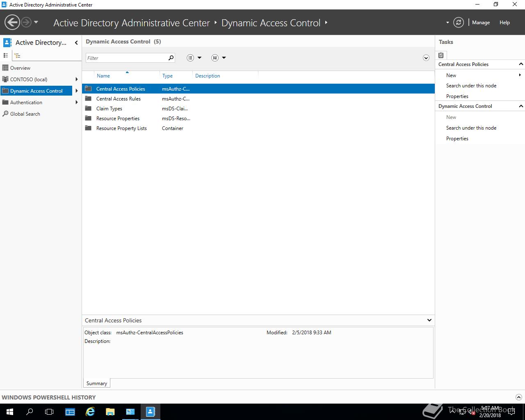Expand Dynamic Access Control submenu arrow
525x420 pixels.
click(77, 91)
